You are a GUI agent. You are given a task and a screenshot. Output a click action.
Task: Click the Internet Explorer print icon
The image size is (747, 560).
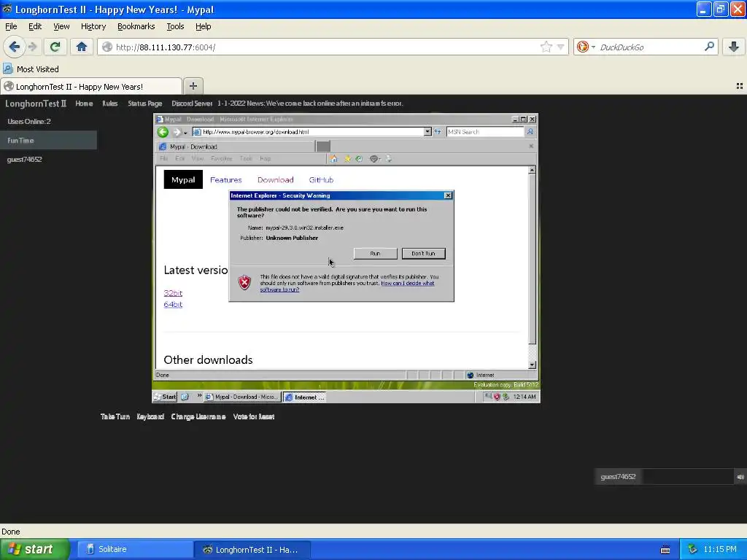389,158
